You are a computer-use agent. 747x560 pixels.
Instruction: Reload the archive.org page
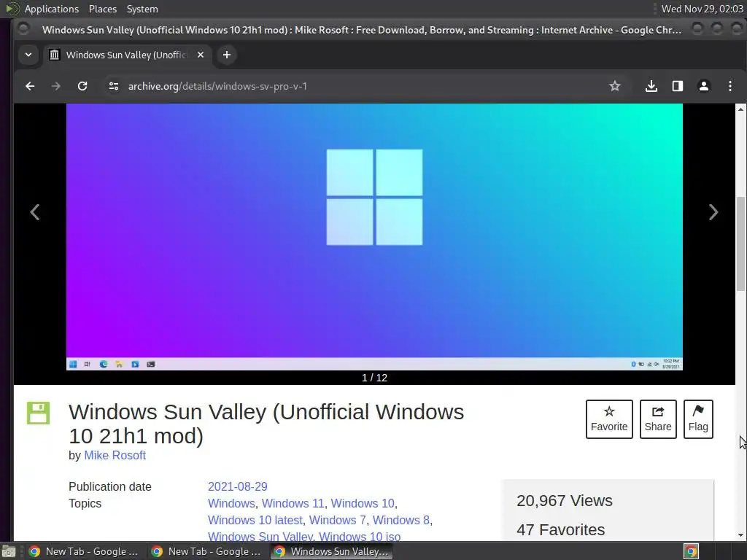[82, 86]
